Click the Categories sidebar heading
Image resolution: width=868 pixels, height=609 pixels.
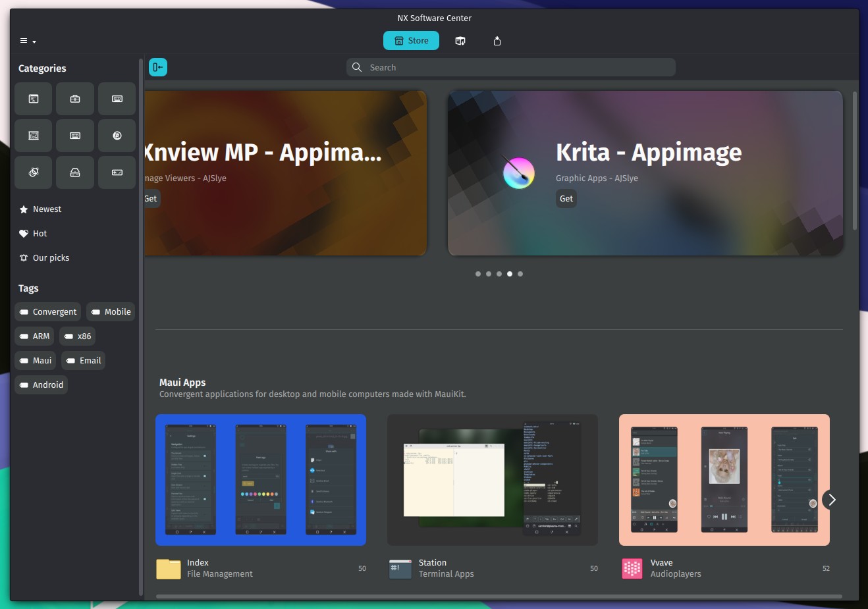(x=42, y=68)
